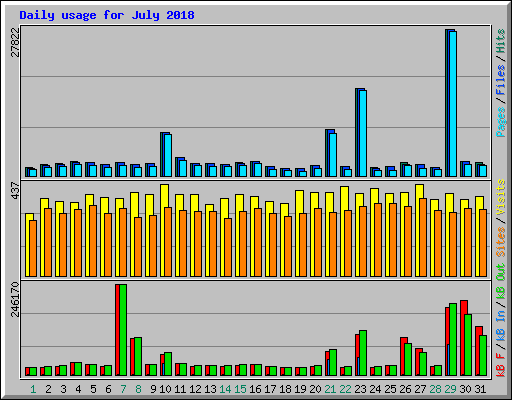512x400 pixels.
Task: Click the green kB Out bar for day 27
Action: point(423,364)
